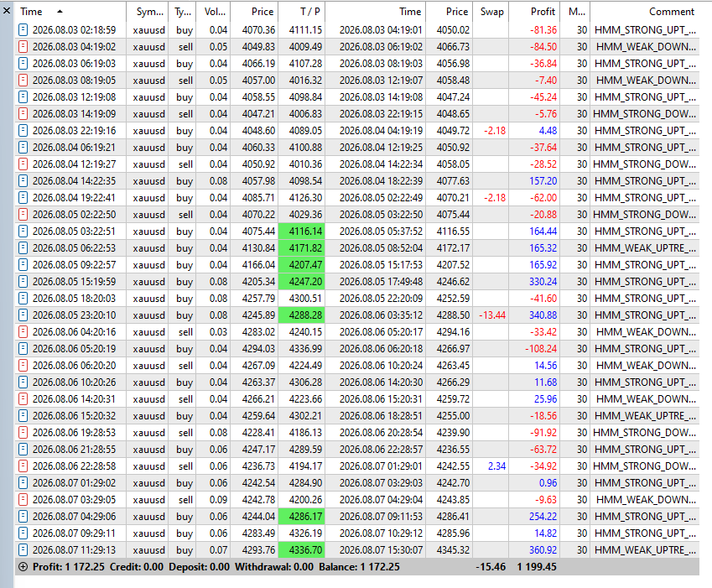Click sell icon for trade 2026.08.03 04:19:02
This screenshot has width=712, height=588.
click(x=23, y=47)
